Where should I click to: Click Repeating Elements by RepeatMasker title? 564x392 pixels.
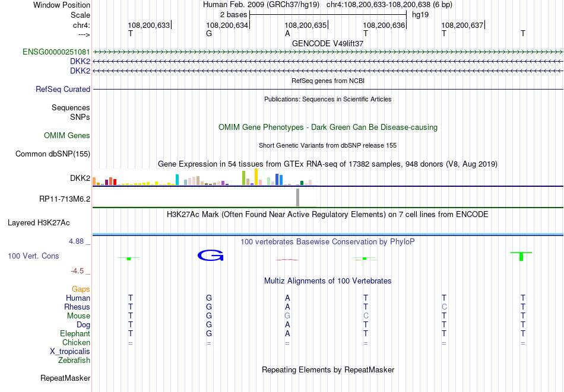[328, 369]
